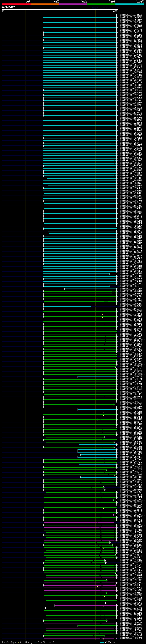Select the UniRef100_Q8YLW7 label
Screen dimensions: 146x644
[x=131, y=540]
